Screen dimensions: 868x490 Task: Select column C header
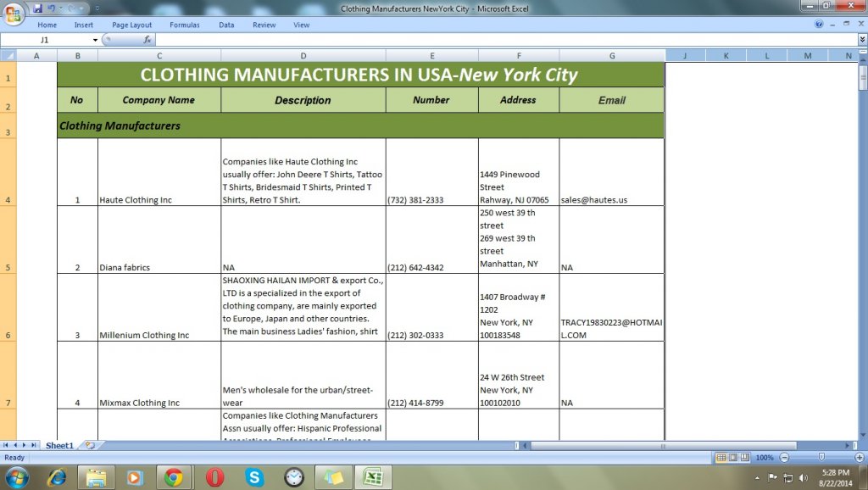[x=159, y=55]
